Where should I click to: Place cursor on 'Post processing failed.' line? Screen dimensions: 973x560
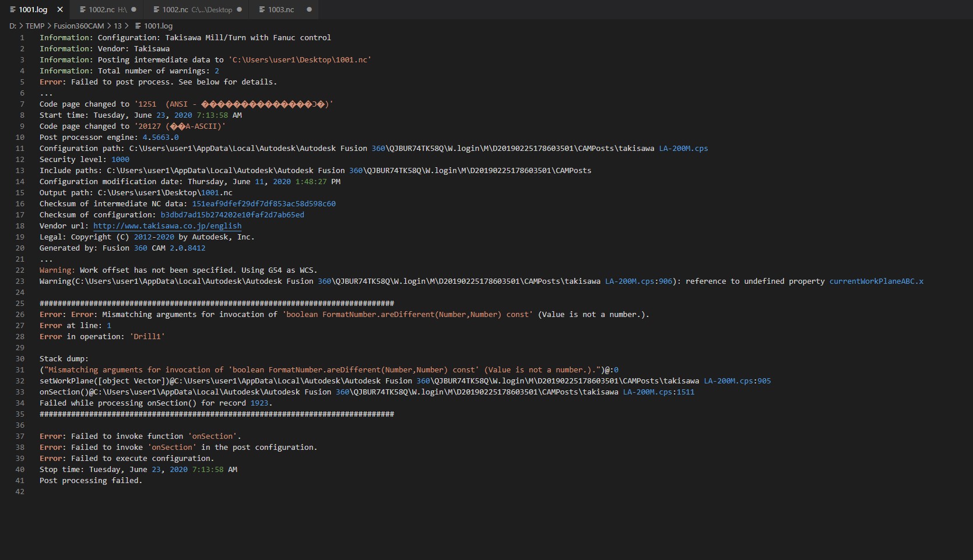pos(91,480)
